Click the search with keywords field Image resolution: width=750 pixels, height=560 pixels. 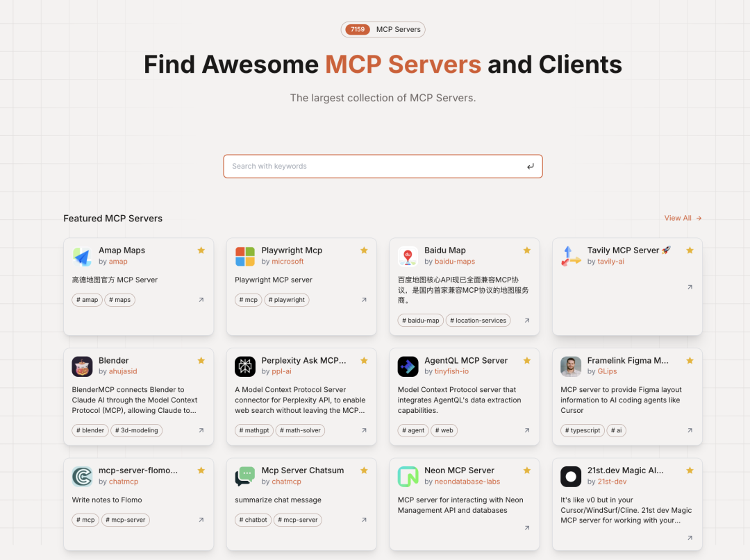pos(383,167)
